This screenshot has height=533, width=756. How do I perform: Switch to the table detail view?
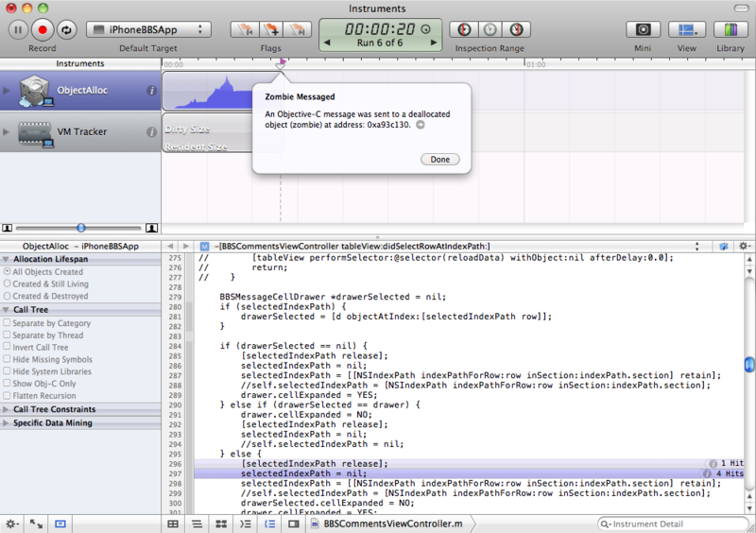173,524
